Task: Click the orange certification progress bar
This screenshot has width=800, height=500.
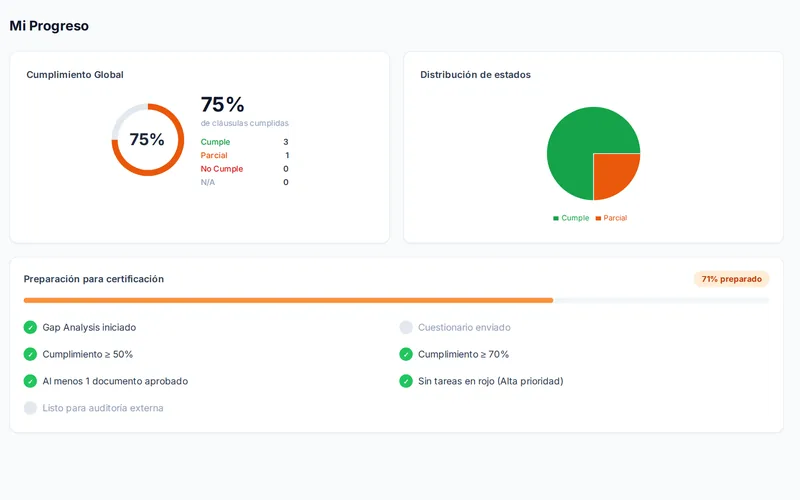Action: (288, 301)
